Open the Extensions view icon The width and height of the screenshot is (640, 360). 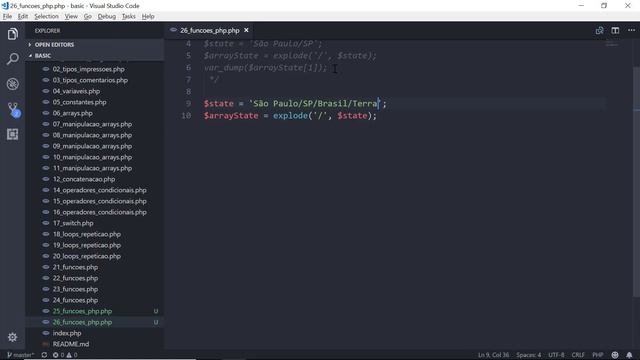[13, 134]
